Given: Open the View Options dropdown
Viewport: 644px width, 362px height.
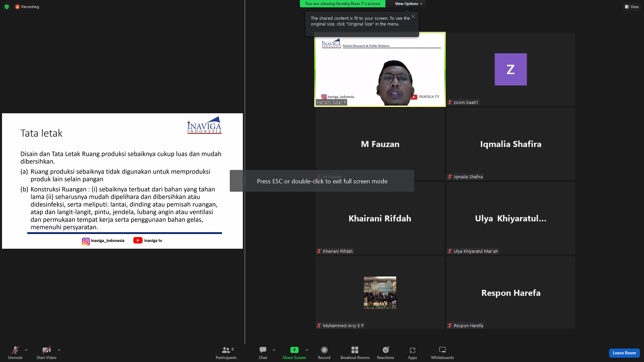Looking at the screenshot, I should 409,4.
